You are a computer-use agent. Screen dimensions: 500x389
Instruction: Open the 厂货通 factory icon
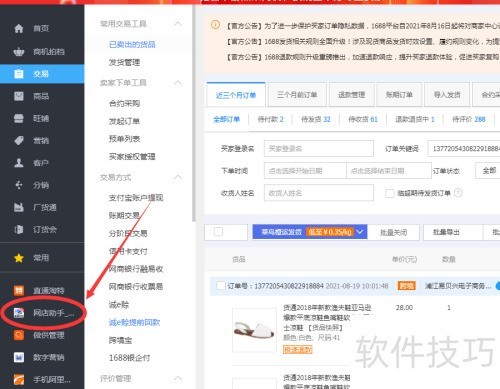(x=19, y=207)
